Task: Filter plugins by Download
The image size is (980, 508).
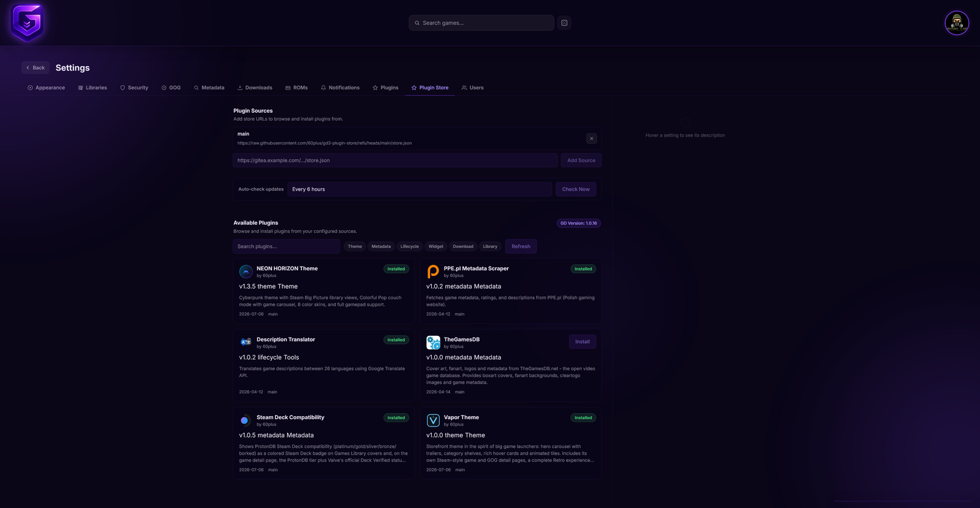Action: coord(463,246)
